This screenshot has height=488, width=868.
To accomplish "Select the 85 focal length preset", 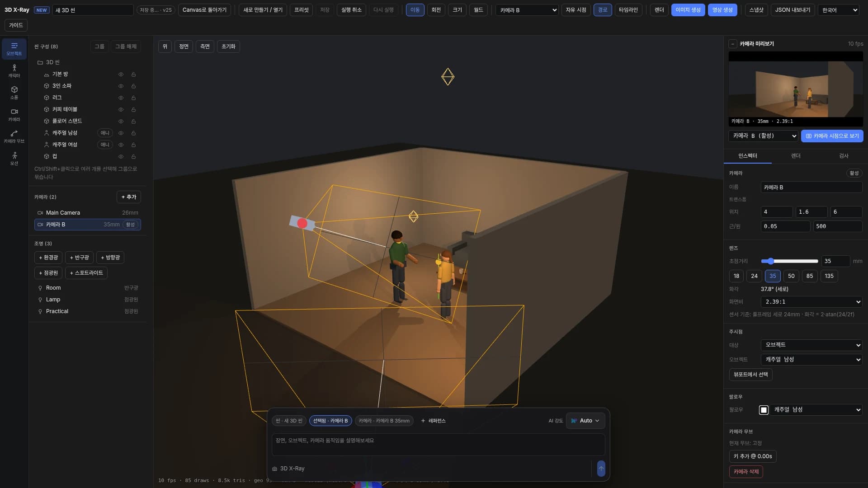I will [809, 276].
